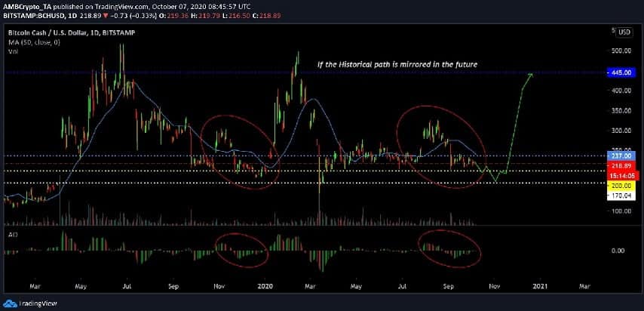Click the 0.00 AO scale label
The width and height of the screenshot is (644, 311).
618,250
